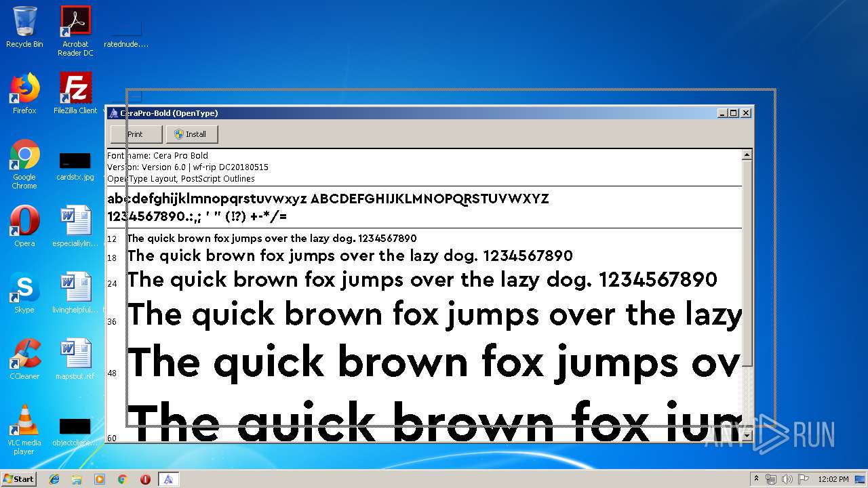
Task: Open Opera from the taskbar
Action: coord(145,479)
